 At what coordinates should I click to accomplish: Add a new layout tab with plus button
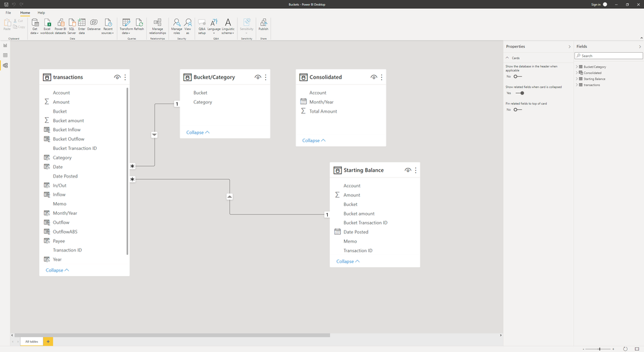pyautogui.click(x=48, y=342)
